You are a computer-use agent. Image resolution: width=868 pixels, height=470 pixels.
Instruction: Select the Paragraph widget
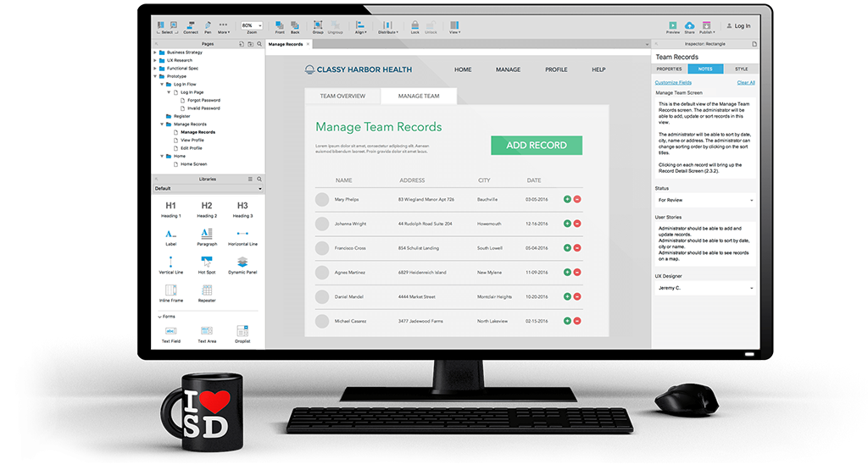coord(207,238)
